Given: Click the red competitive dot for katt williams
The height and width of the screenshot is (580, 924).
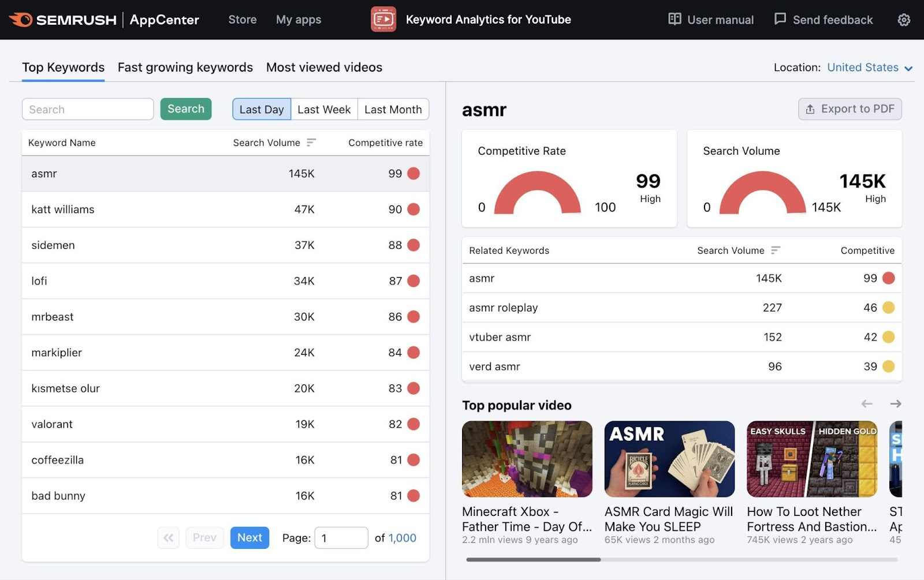Looking at the screenshot, I should (x=413, y=209).
